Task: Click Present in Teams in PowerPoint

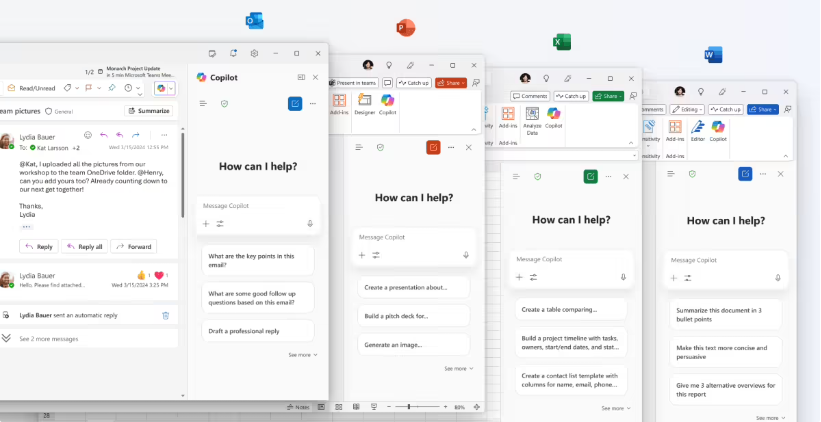Action: tap(353, 83)
